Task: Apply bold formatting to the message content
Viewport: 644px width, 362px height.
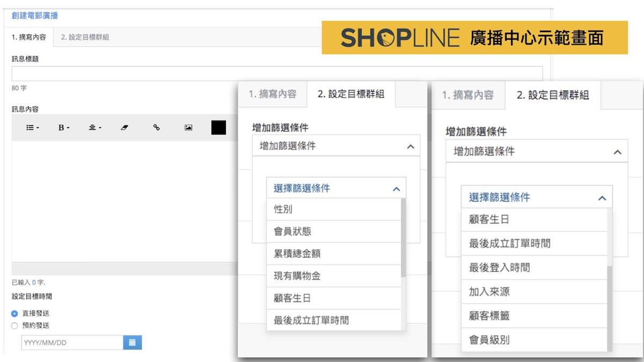Action: (x=61, y=128)
